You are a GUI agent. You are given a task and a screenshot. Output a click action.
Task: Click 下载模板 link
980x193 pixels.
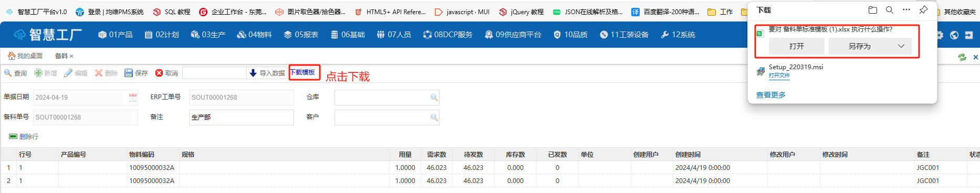point(303,72)
